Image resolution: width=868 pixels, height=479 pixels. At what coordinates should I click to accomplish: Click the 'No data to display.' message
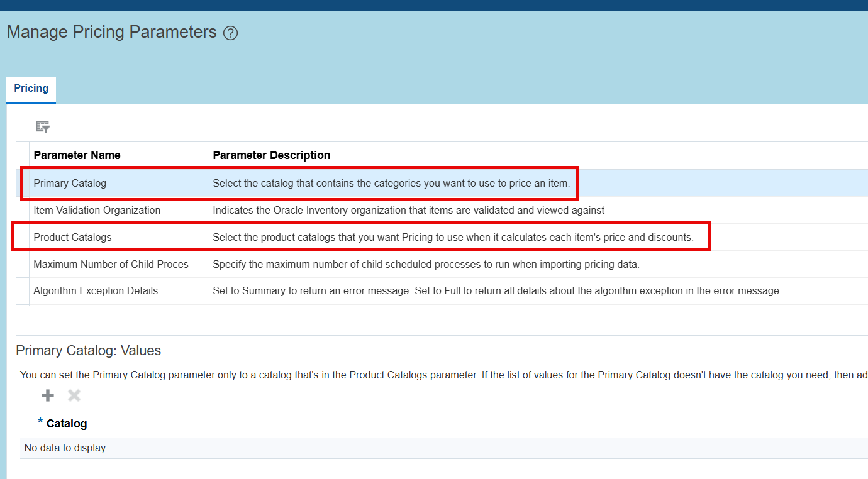click(x=65, y=448)
